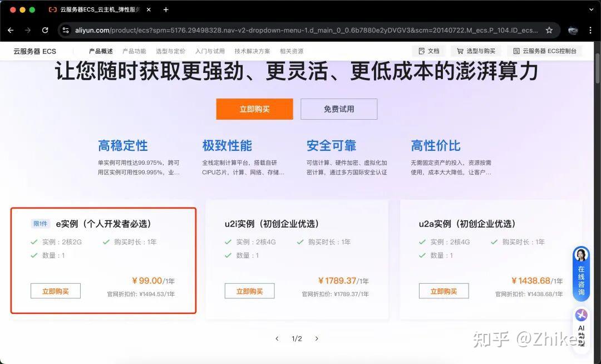Go to next page of instance offers
The height and width of the screenshot is (364, 601).
point(317,338)
